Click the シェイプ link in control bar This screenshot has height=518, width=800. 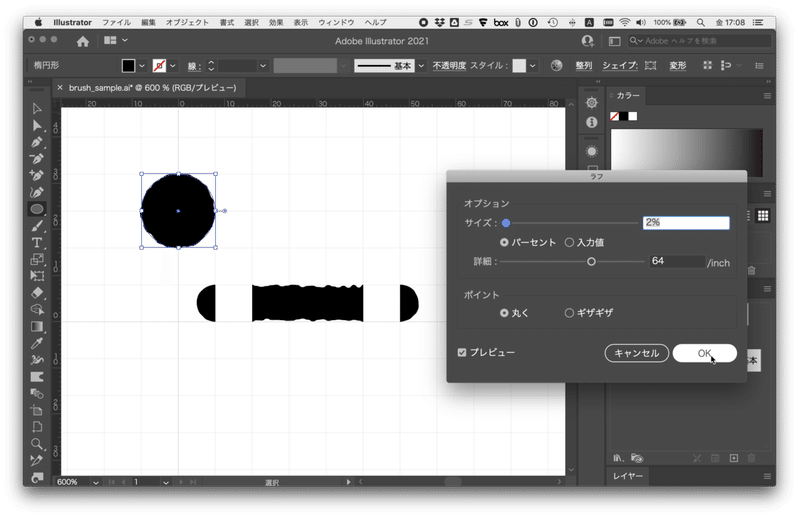(620, 65)
